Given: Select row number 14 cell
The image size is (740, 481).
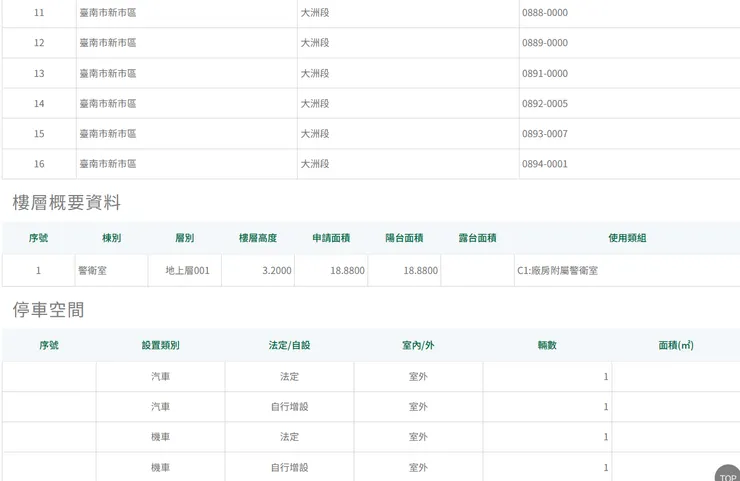Looking at the screenshot, I should (39, 104).
